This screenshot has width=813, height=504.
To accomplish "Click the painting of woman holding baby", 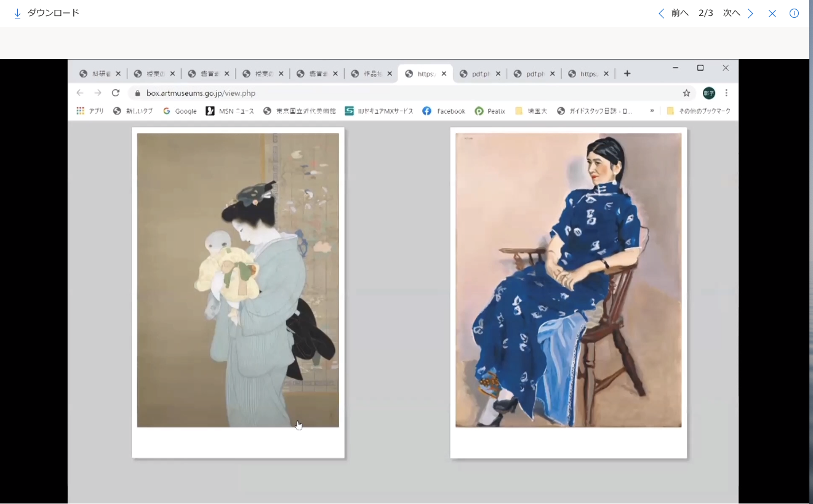I will pyautogui.click(x=238, y=280).
